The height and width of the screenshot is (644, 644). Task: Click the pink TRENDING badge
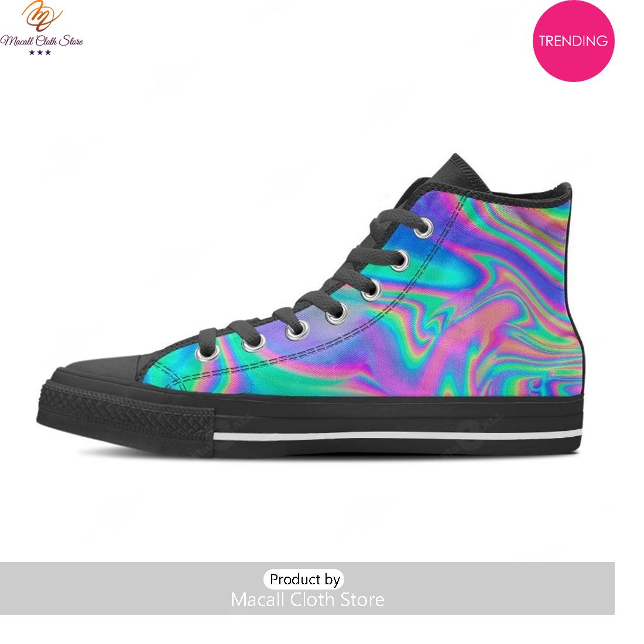click(x=573, y=40)
